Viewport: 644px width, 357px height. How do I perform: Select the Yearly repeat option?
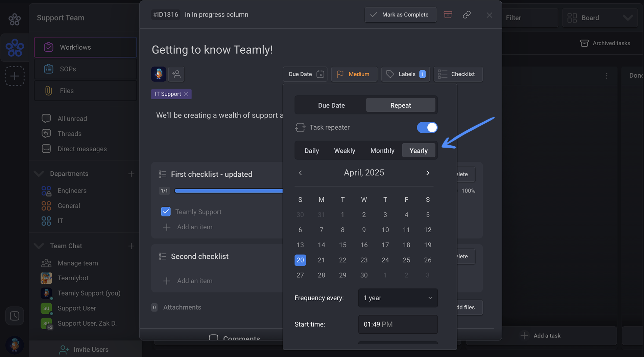419,151
